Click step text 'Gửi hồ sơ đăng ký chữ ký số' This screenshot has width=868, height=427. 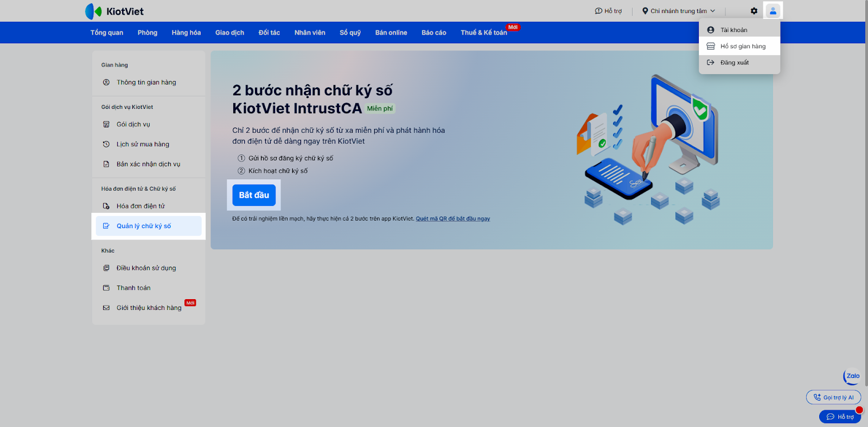(x=291, y=158)
